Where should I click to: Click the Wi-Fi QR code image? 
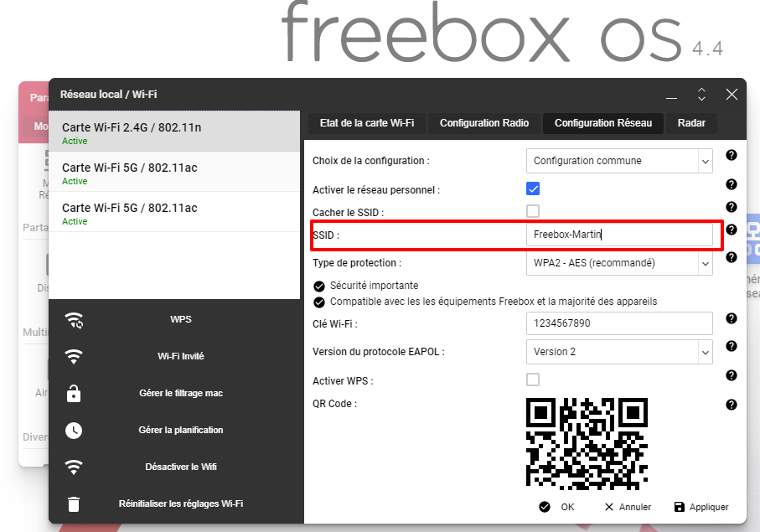[x=587, y=443]
